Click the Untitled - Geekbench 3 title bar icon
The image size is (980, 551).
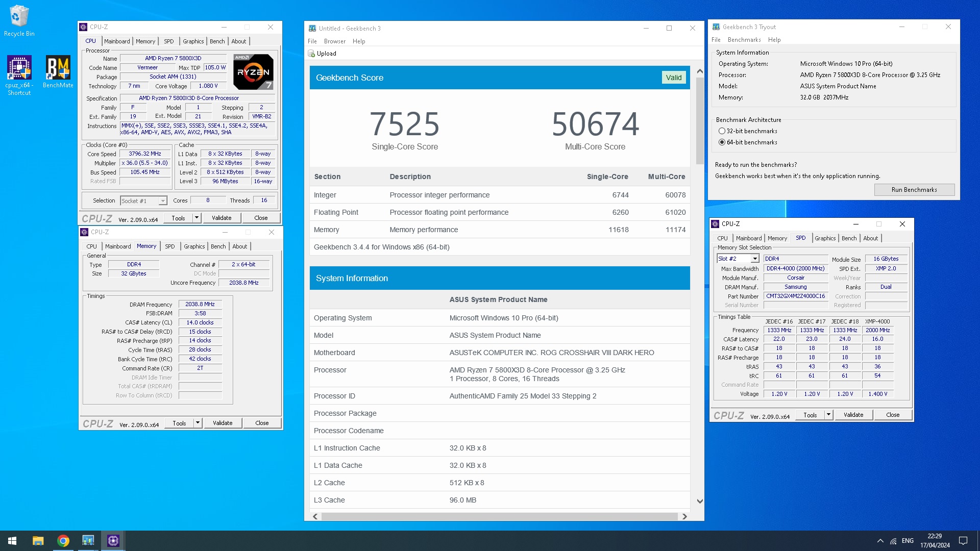click(312, 29)
